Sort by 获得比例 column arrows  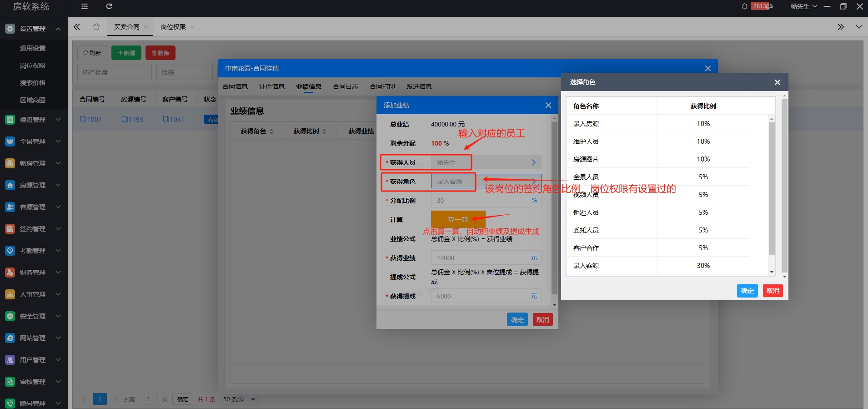coord(324,131)
